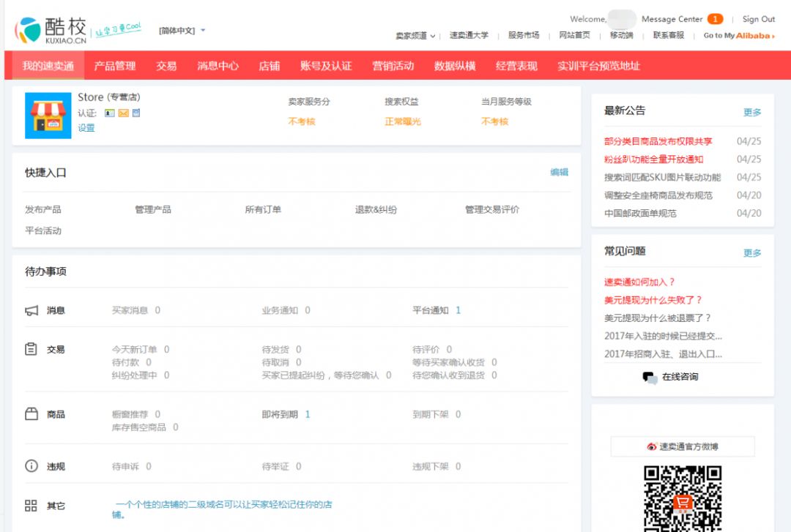Open 移动端 link

622,35
